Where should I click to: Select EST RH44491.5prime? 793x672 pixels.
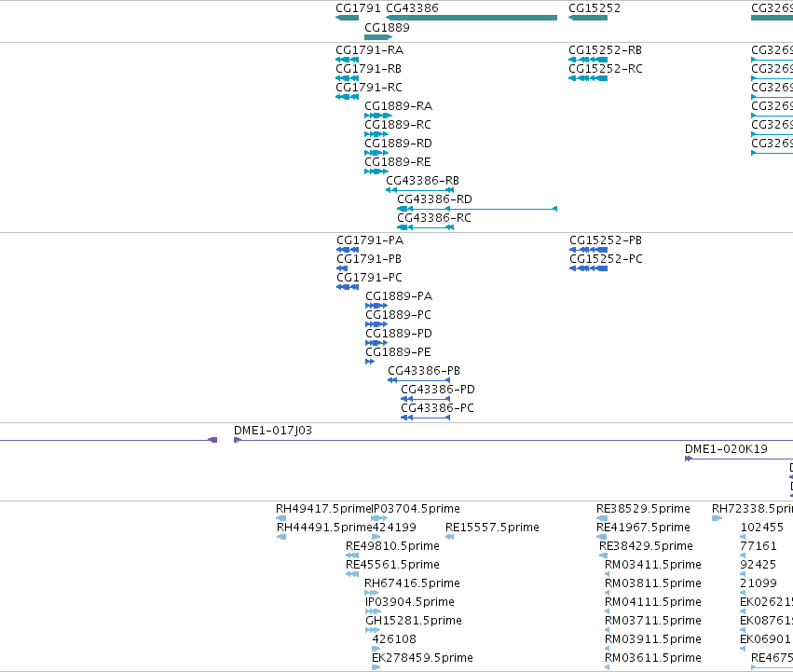click(x=324, y=528)
